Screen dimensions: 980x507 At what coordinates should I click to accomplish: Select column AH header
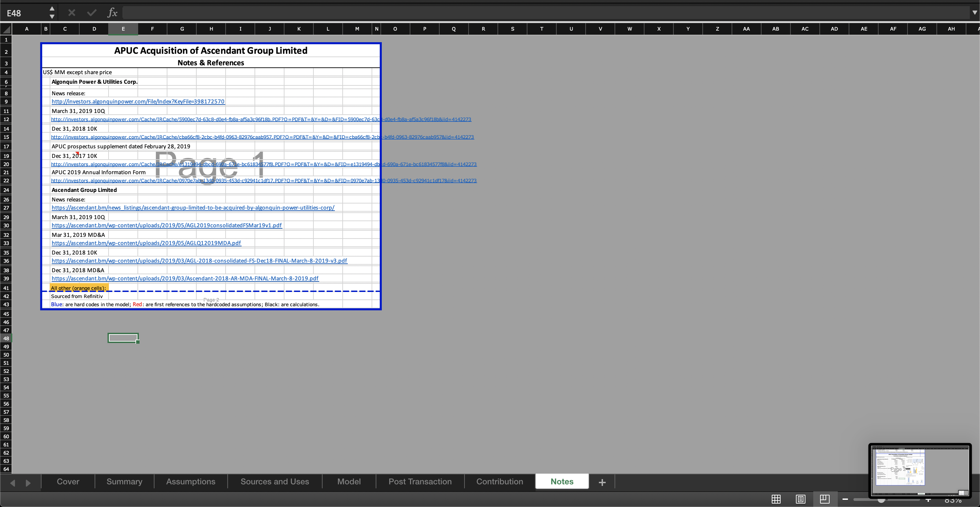pos(951,29)
